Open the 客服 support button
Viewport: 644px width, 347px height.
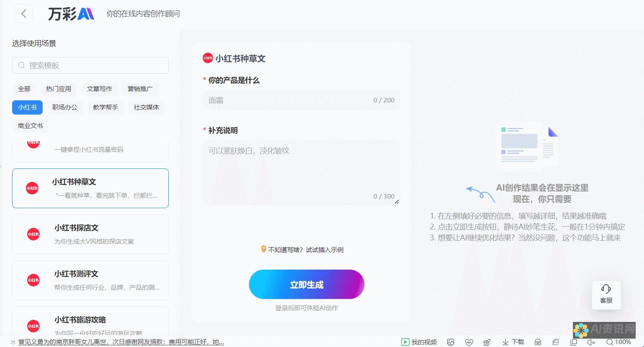click(606, 295)
